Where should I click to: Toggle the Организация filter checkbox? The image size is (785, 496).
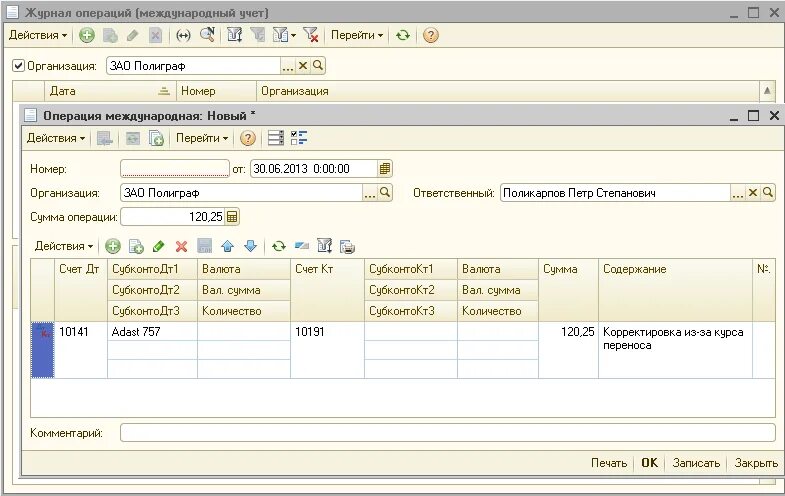[19, 66]
